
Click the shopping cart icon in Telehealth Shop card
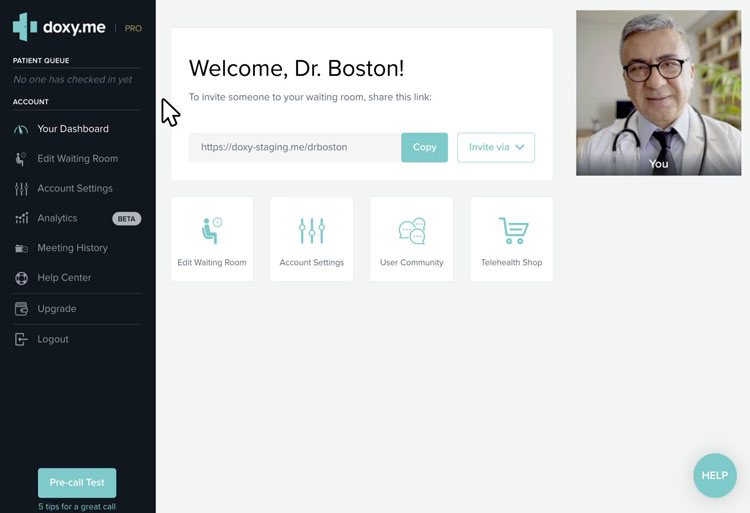click(x=513, y=230)
